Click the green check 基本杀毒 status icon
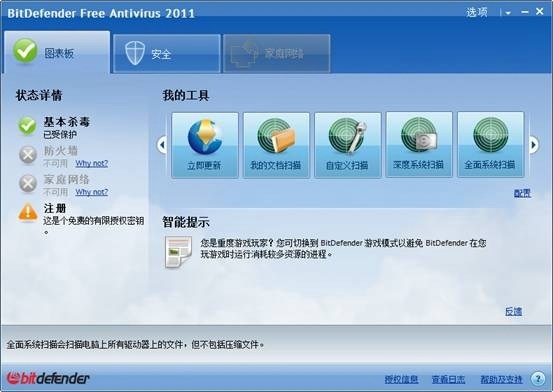 click(x=27, y=126)
